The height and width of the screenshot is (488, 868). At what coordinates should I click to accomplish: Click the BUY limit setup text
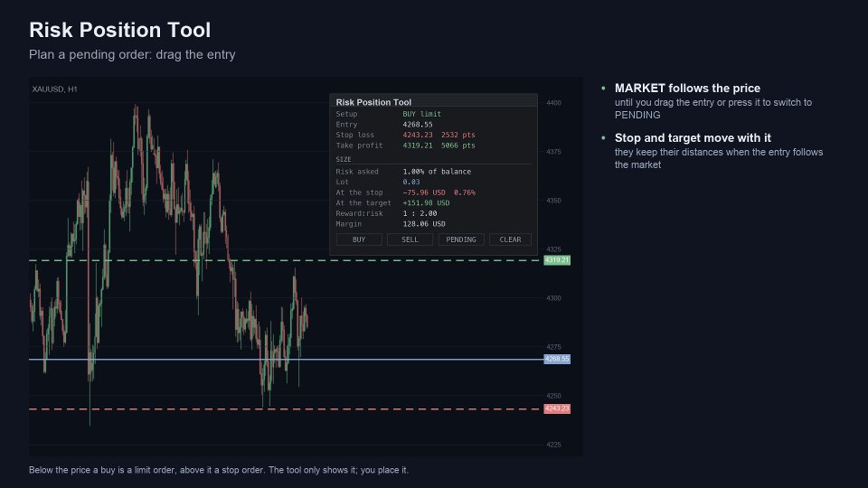coord(422,114)
